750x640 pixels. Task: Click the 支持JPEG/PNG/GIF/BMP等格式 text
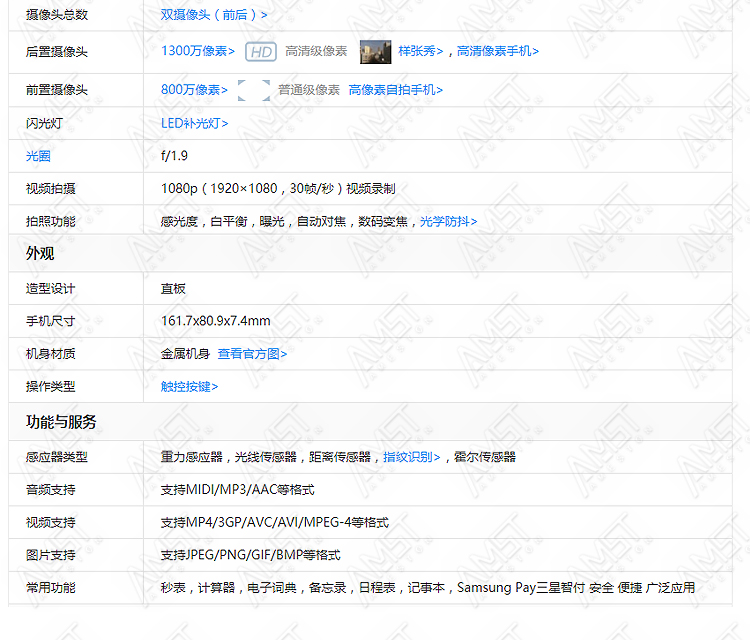[x=251, y=555]
